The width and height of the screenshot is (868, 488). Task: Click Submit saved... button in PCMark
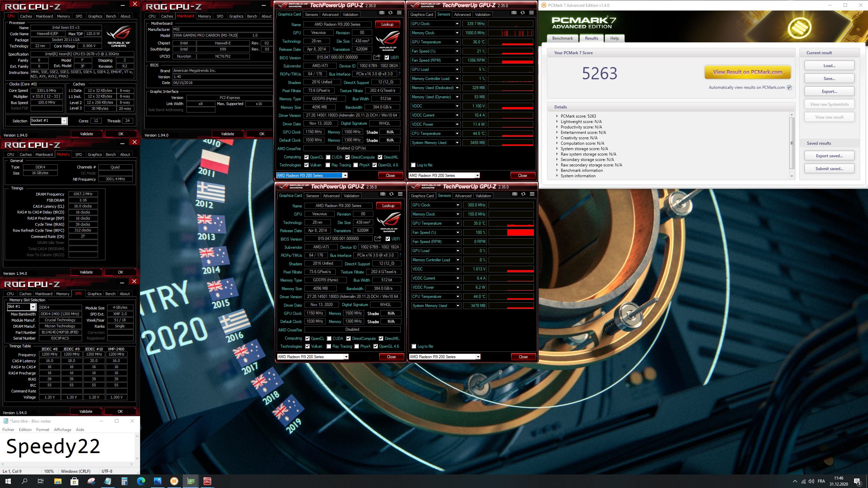pos(829,169)
